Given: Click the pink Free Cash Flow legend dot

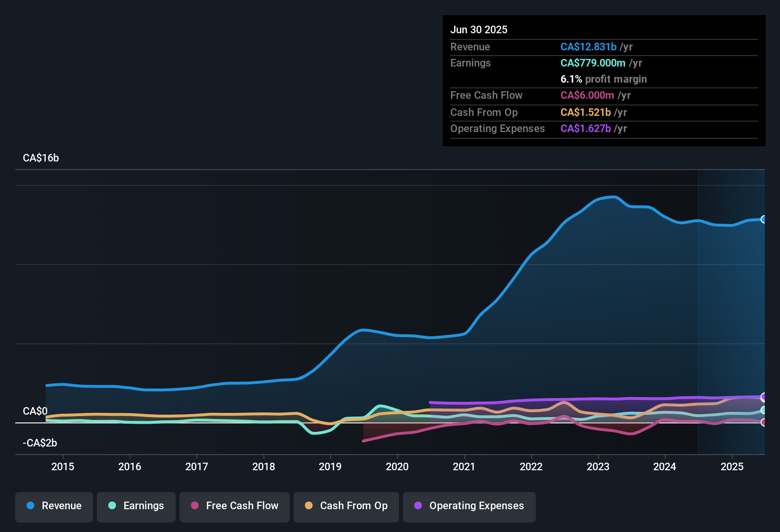Looking at the screenshot, I should (195, 506).
